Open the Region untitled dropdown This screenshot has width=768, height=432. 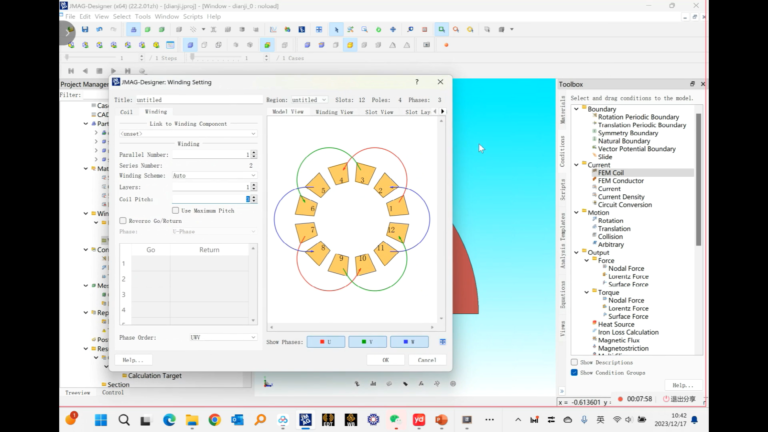click(x=309, y=100)
